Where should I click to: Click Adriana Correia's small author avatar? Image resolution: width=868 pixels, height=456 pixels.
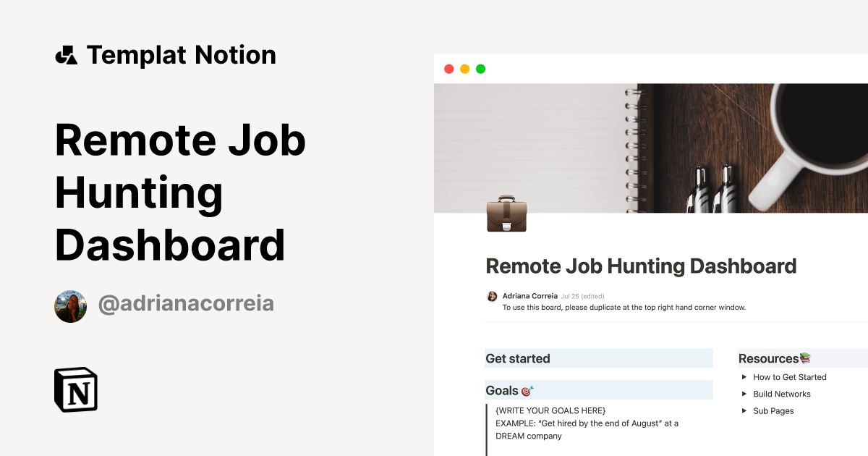click(492, 295)
